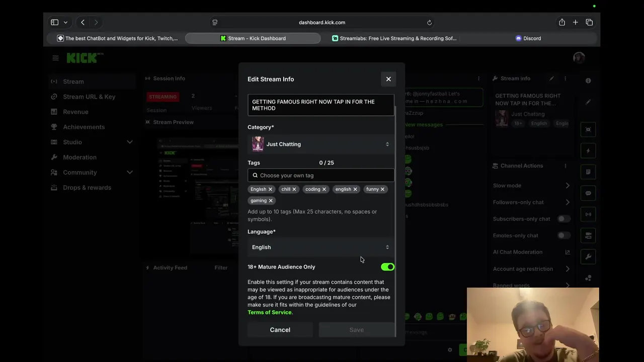Image resolution: width=644 pixels, height=362 pixels.
Task: Remove the funny tag
Action: pyautogui.click(x=382, y=189)
